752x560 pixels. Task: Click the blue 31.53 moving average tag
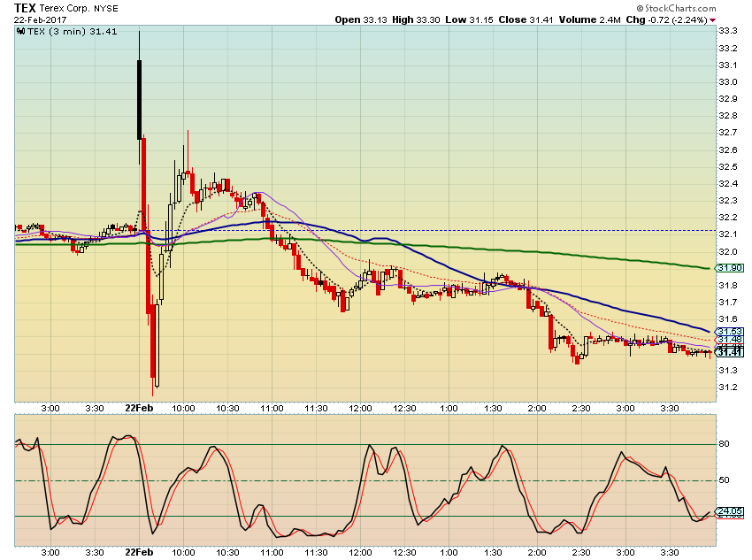pos(730,332)
